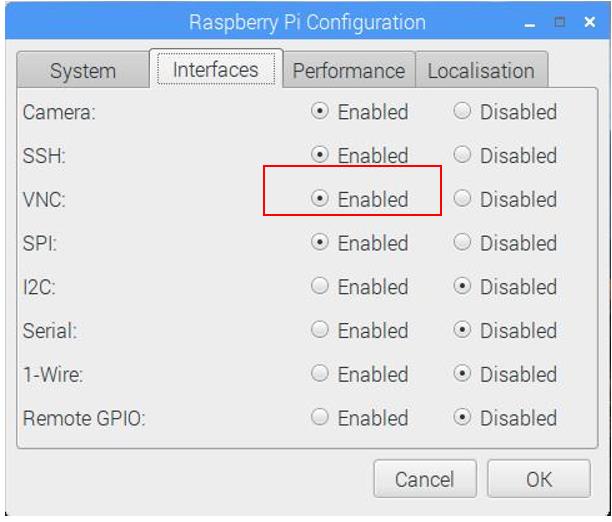Confirm settings with OK button

click(x=539, y=480)
